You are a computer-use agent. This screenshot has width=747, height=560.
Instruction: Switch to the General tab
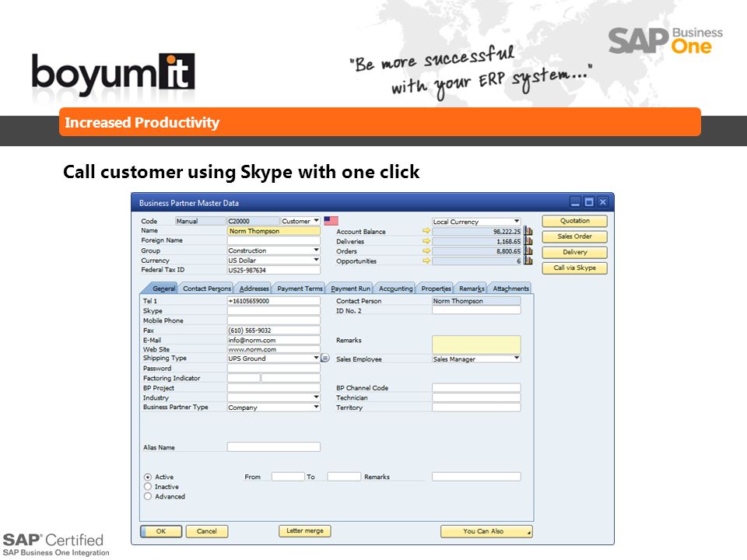(x=162, y=288)
